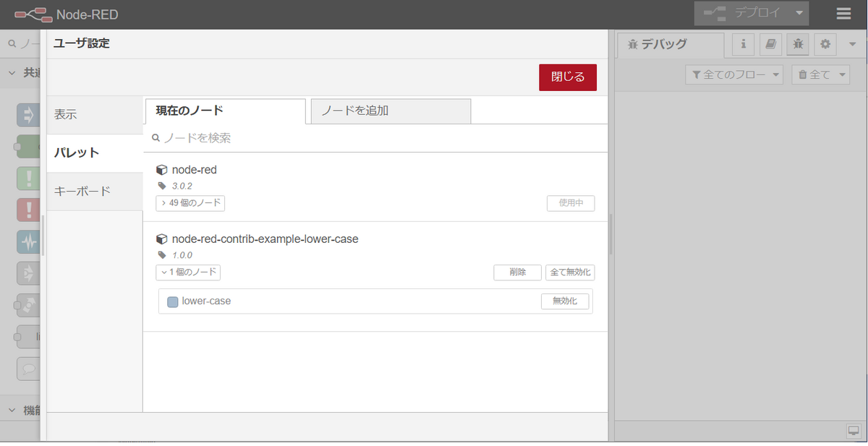Screen dimensions: 868x446
Task: Click the node-red package cube icon
Action: 162,170
